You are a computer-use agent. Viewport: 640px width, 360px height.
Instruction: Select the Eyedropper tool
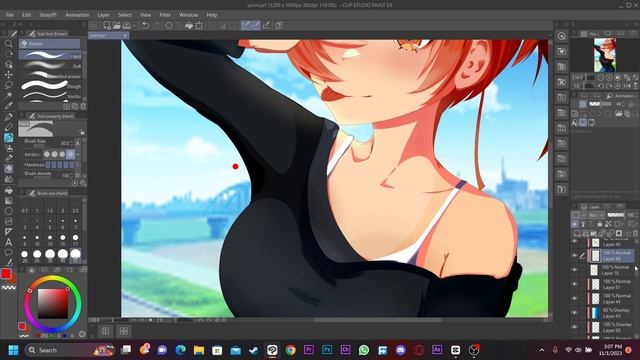coord(8,106)
